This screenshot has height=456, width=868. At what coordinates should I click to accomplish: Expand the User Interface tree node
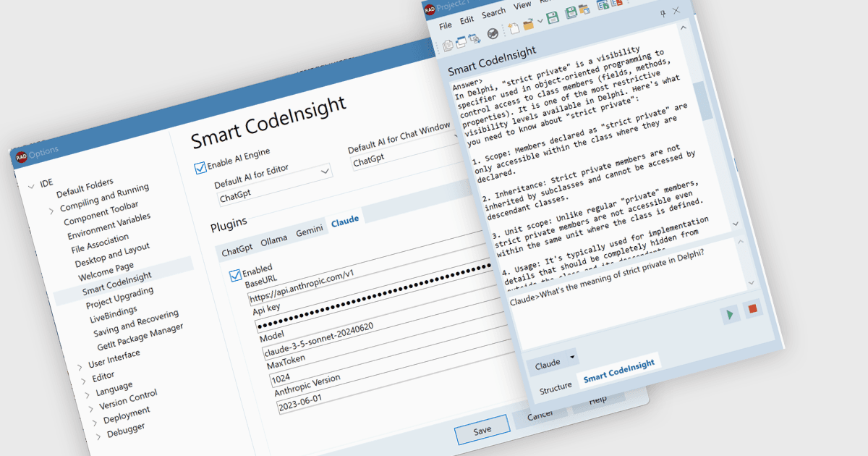point(79,367)
